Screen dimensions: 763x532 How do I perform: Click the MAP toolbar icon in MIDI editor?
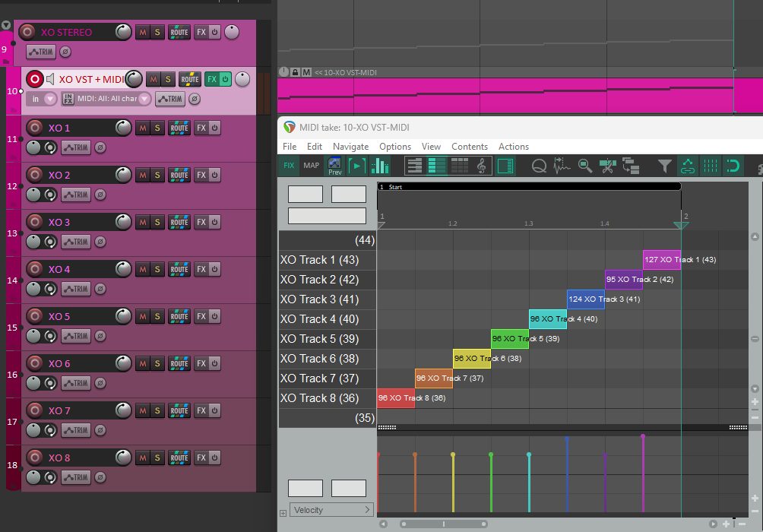coord(312,166)
